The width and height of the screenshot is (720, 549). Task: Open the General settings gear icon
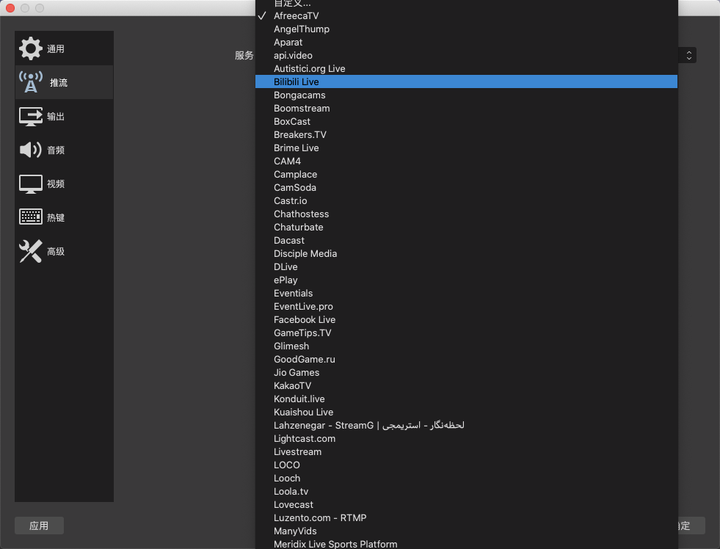click(x=30, y=48)
